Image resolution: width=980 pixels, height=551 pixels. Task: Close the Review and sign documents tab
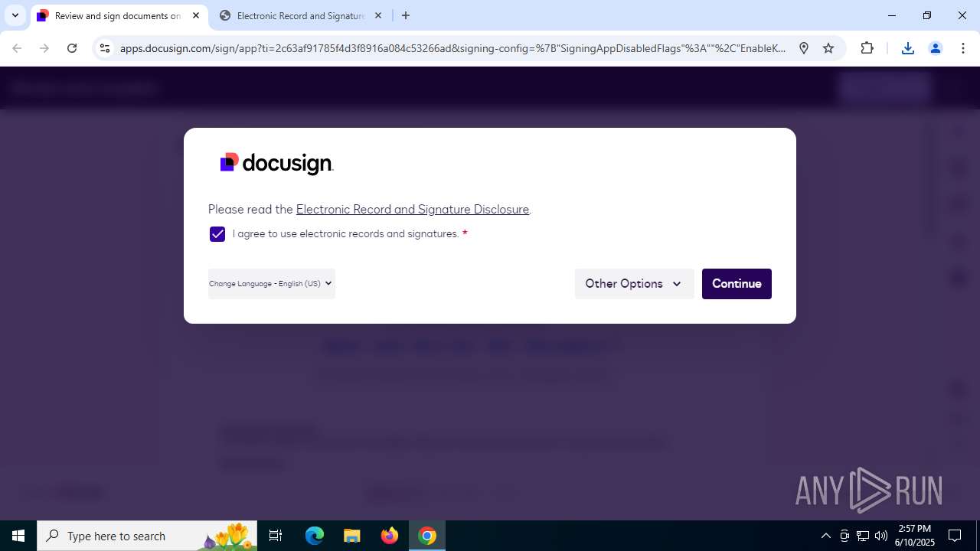pos(195,15)
